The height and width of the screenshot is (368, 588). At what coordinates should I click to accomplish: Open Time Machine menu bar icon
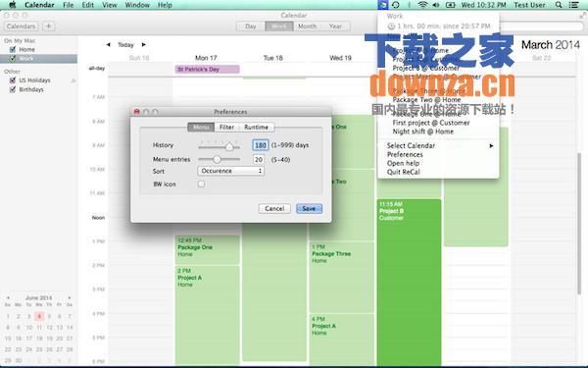[x=396, y=5]
